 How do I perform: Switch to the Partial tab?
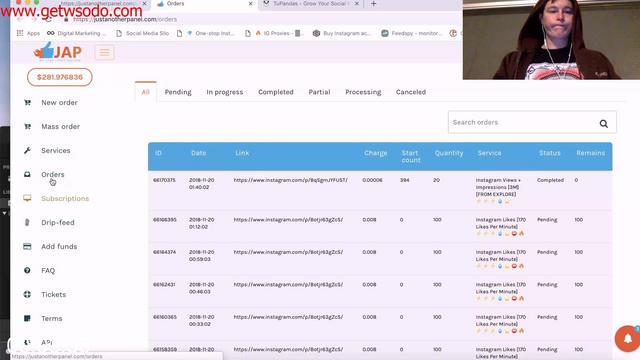[x=319, y=92]
